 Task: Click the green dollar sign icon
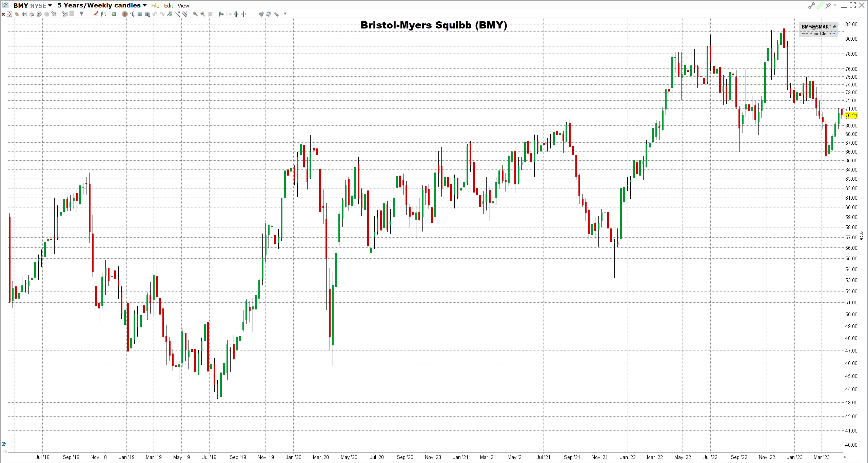(x=114, y=14)
